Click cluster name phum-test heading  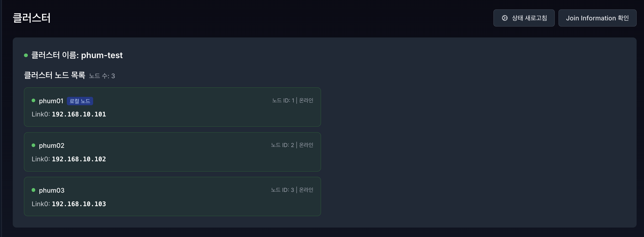[x=77, y=55]
